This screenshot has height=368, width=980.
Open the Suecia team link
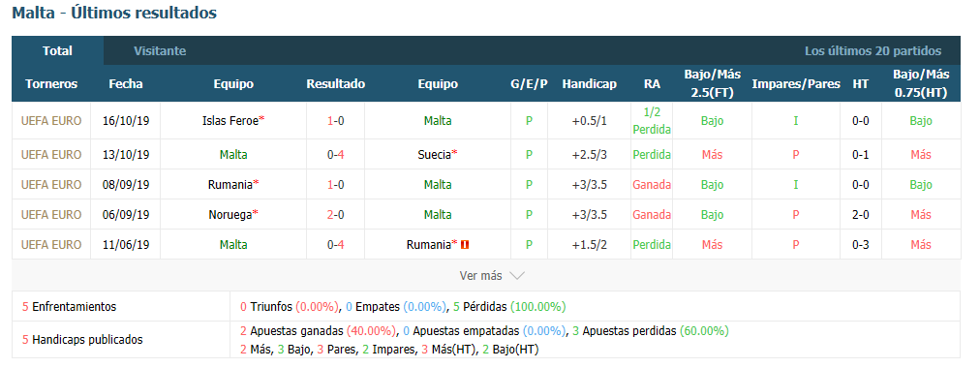click(x=435, y=154)
